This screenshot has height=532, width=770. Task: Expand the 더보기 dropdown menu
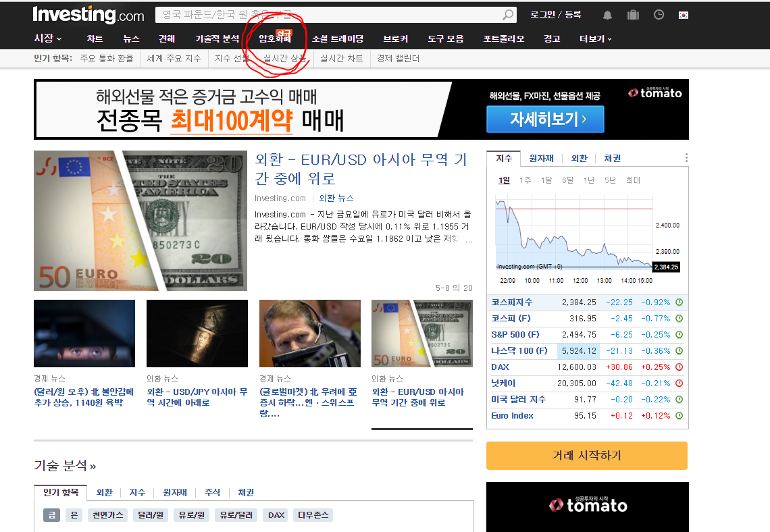click(x=595, y=38)
